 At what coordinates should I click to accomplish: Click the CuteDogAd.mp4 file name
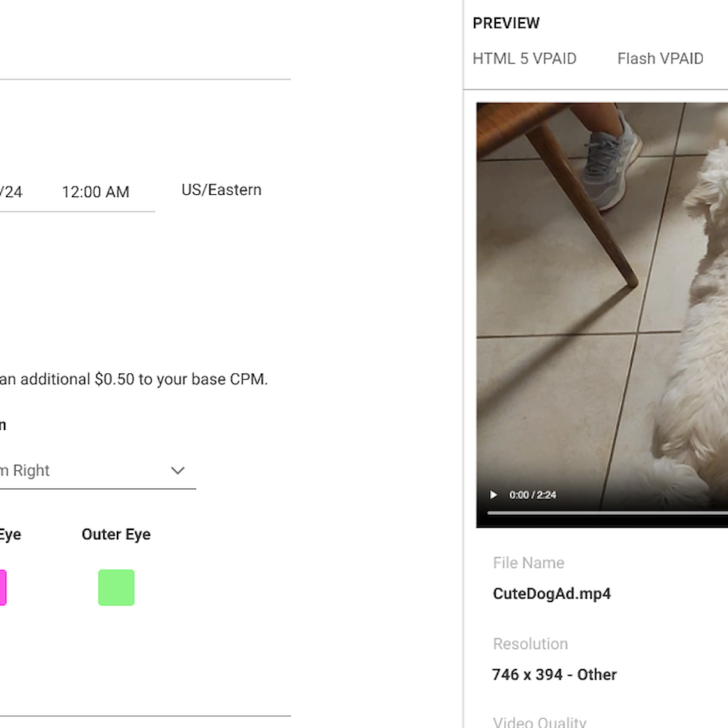[551, 594]
